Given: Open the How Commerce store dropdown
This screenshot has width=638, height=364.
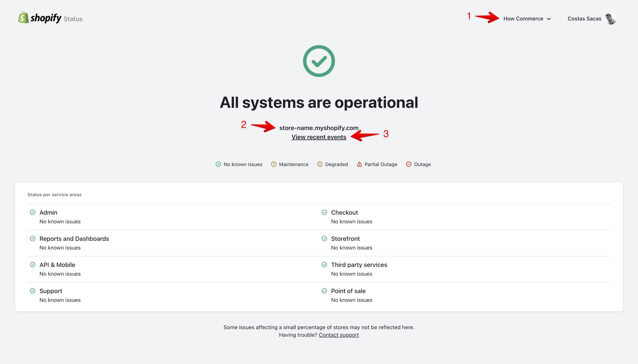Looking at the screenshot, I should pos(527,19).
